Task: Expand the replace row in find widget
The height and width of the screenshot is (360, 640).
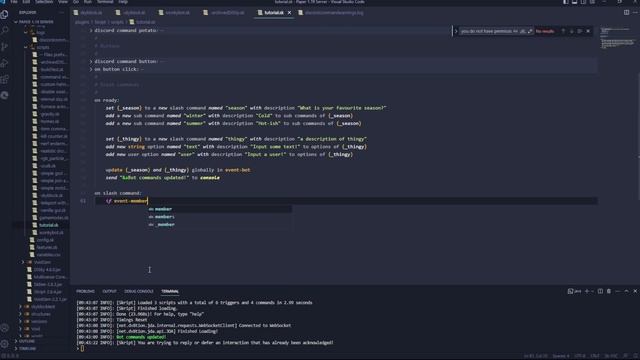Action: point(456,31)
